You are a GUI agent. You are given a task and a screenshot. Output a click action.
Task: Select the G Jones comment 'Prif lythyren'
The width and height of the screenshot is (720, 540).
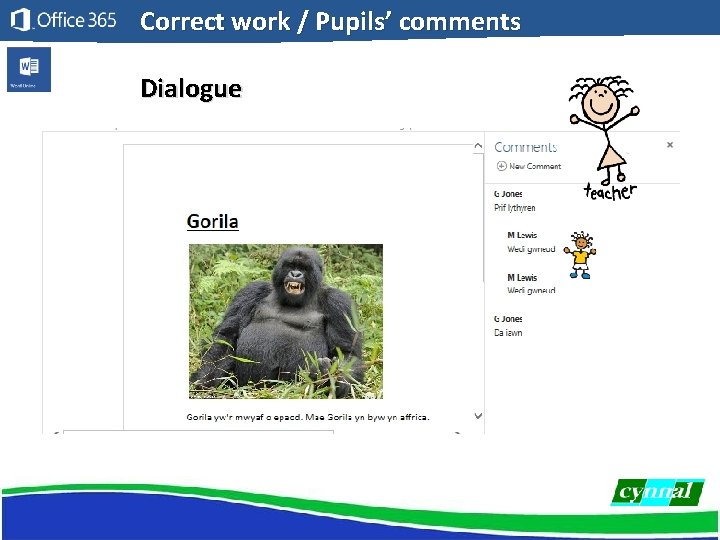pos(515,201)
